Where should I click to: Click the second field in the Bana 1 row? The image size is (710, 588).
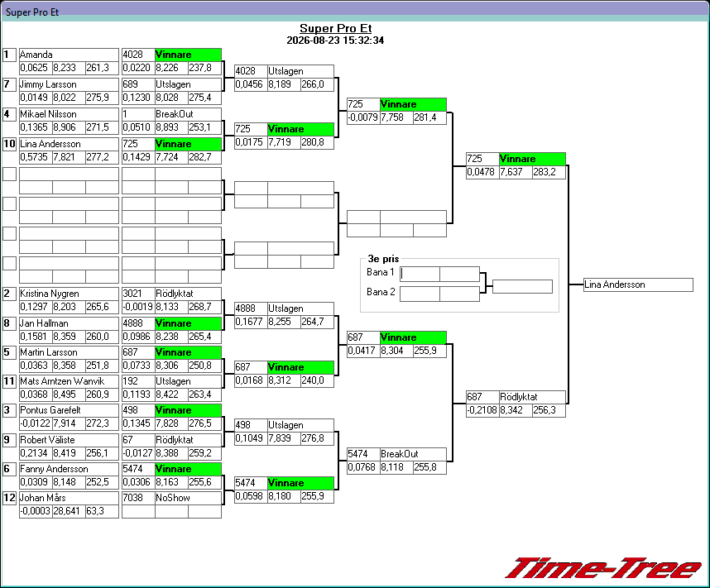(x=459, y=274)
